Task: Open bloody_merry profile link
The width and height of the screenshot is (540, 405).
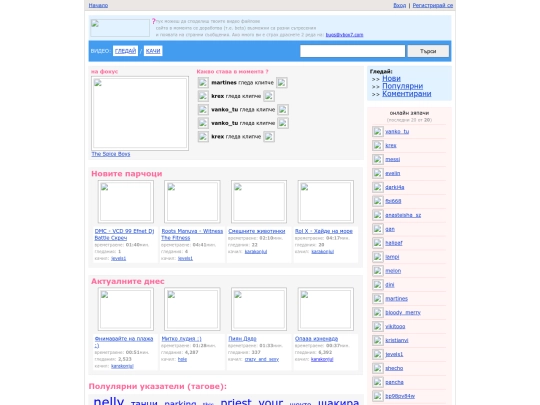Action: click(403, 312)
